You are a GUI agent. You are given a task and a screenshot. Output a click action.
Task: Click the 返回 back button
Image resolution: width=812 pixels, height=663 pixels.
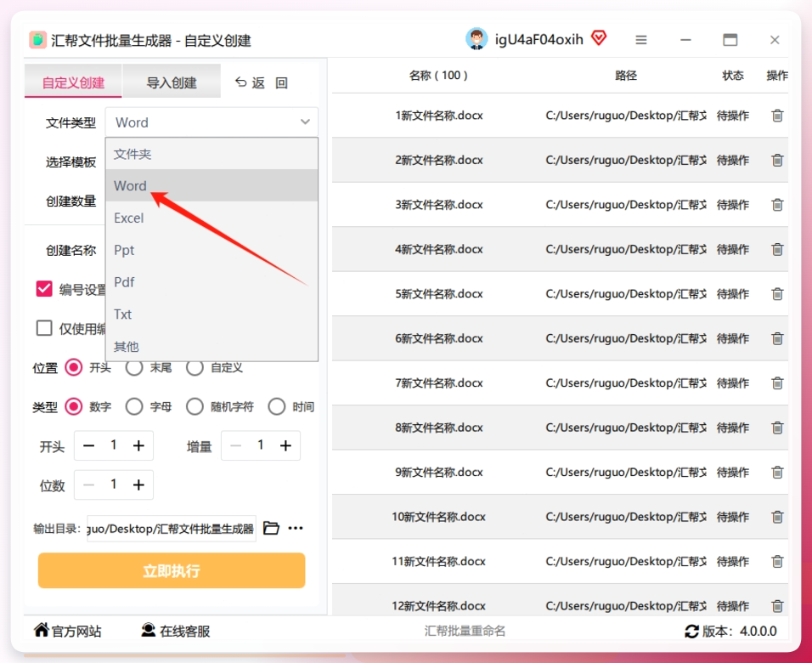pos(261,82)
